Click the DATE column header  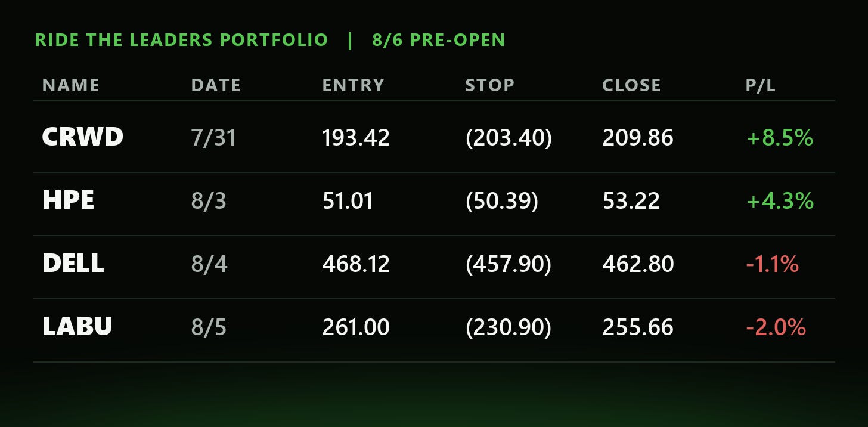pyautogui.click(x=216, y=85)
